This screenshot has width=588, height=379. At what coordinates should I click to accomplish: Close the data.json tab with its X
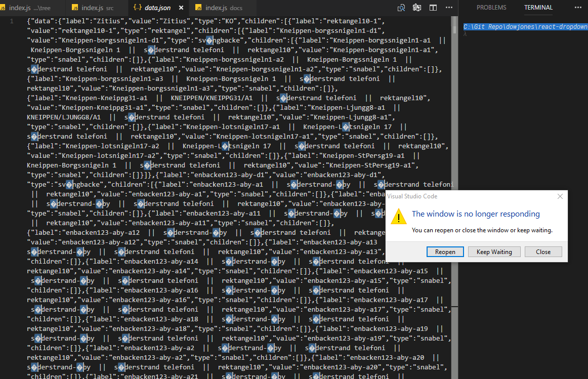pyautogui.click(x=181, y=8)
